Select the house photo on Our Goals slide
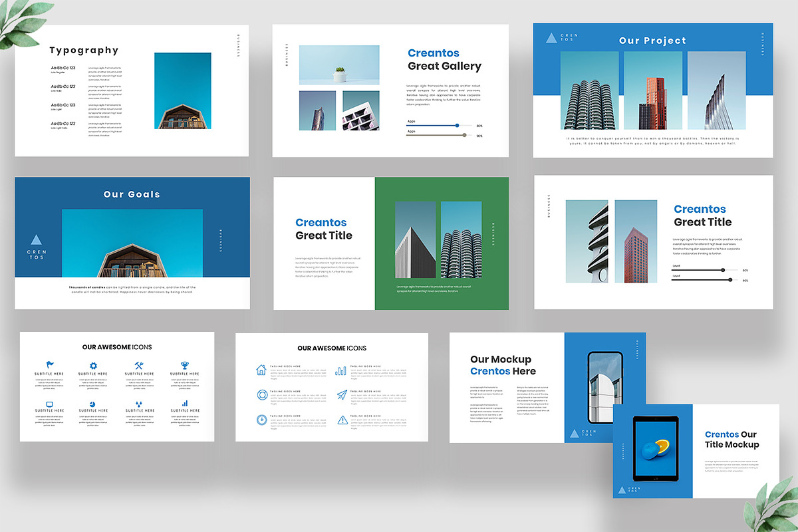798x532 pixels. [132, 243]
